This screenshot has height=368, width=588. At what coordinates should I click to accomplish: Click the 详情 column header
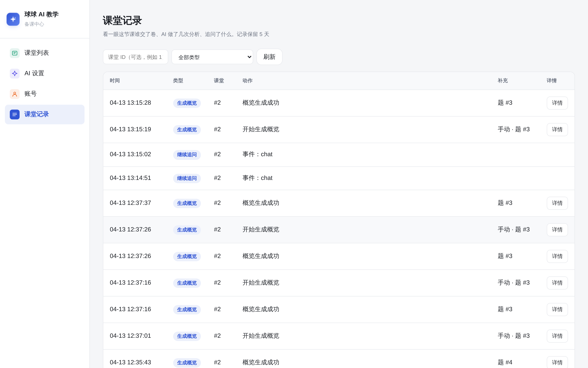click(x=551, y=81)
